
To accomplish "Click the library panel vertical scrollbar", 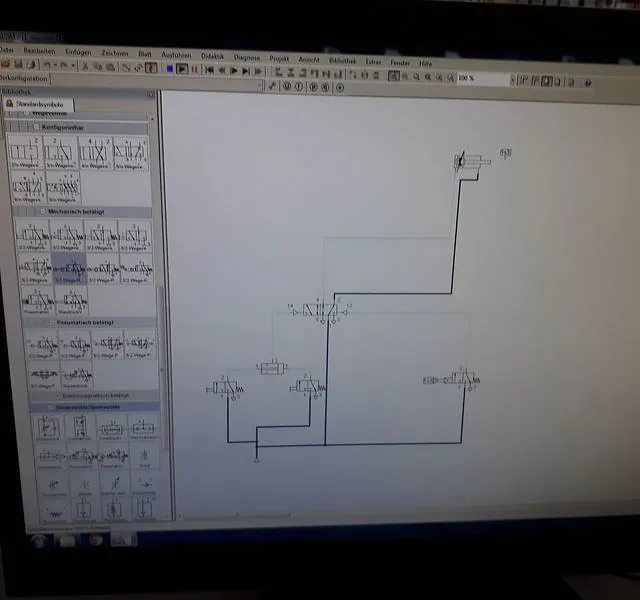I will [x=161, y=369].
